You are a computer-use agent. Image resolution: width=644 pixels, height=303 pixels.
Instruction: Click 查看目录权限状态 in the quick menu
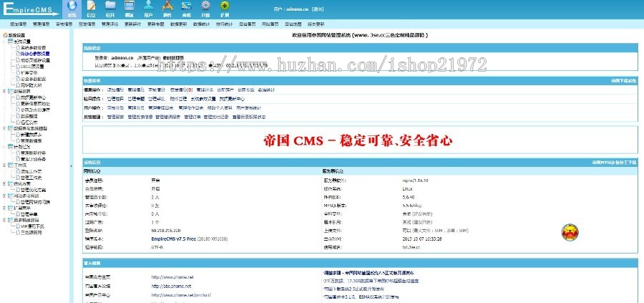(x=249, y=117)
